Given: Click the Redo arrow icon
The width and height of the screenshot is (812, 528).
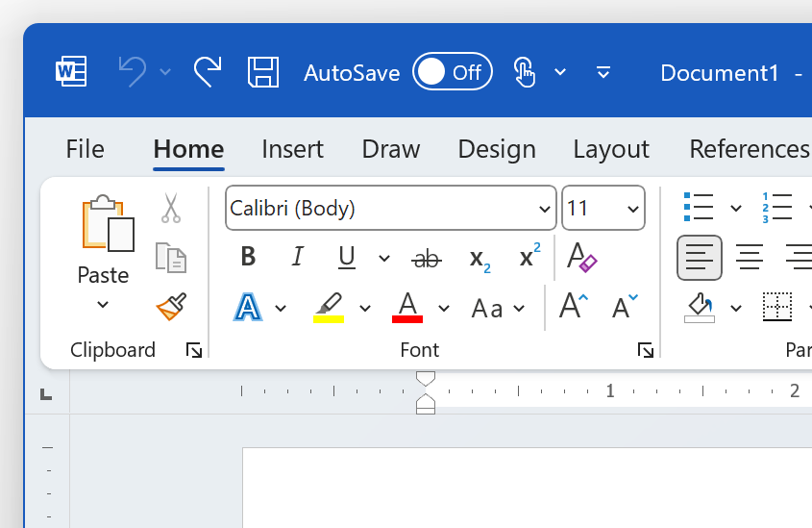Looking at the screenshot, I should (x=207, y=71).
